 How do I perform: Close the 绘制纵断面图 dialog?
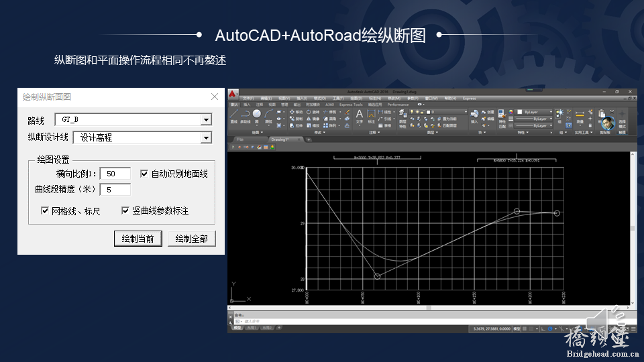click(x=215, y=97)
